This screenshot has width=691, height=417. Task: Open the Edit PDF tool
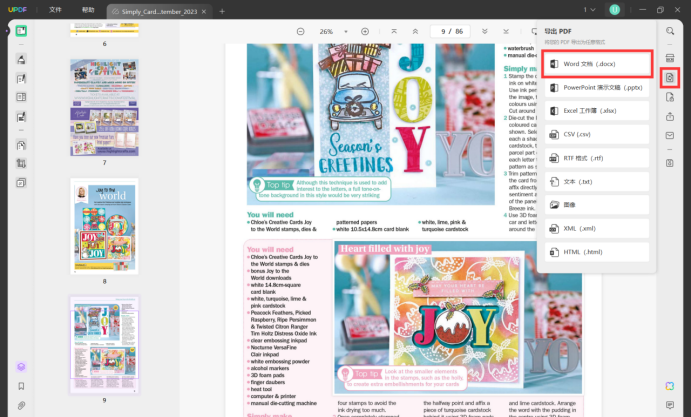click(x=21, y=79)
